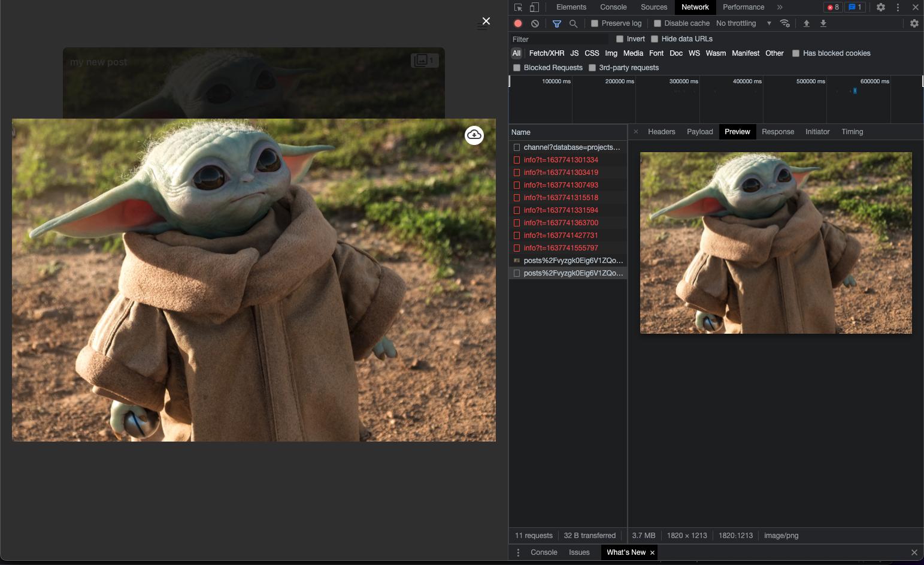Open the DevTools three-dot customize menu
The height and width of the screenshot is (565, 924).
(898, 7)
